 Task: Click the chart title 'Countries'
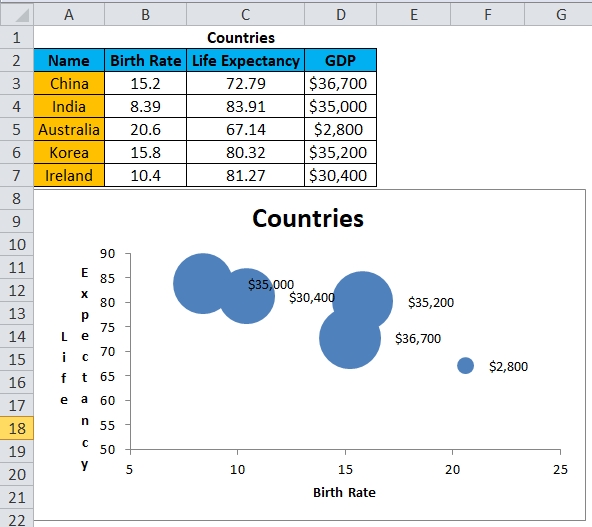(x=308, y=218)
